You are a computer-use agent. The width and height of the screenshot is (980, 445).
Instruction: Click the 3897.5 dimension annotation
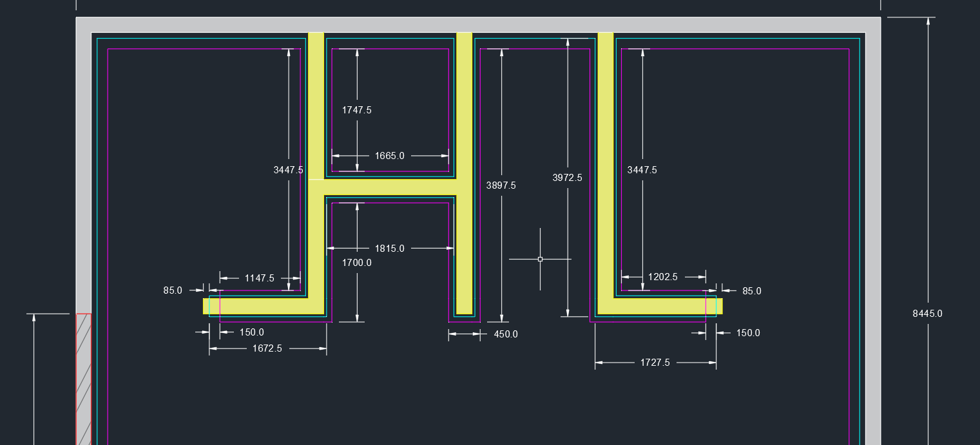click(x=501, y=185)
